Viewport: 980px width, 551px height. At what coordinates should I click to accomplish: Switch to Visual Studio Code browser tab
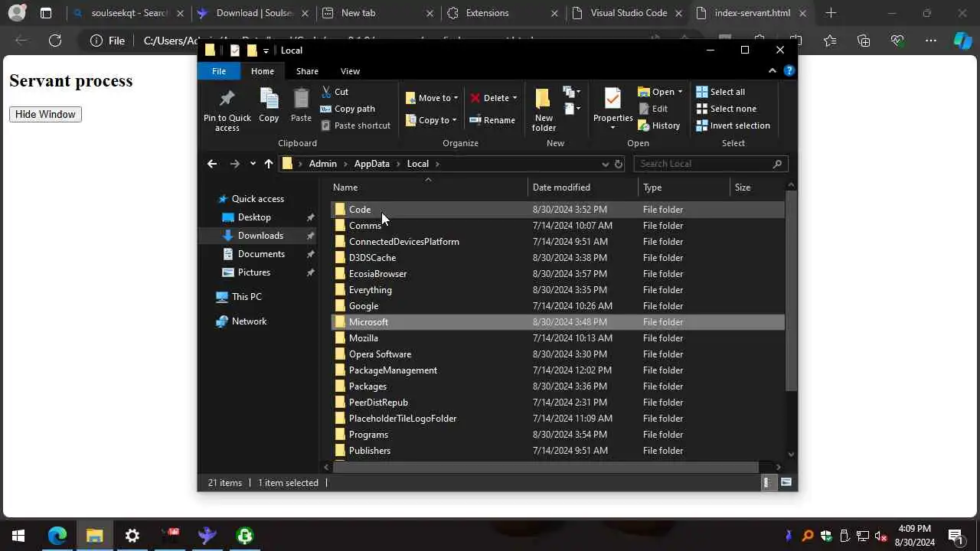pyautogui.click(x=629, y=13)
